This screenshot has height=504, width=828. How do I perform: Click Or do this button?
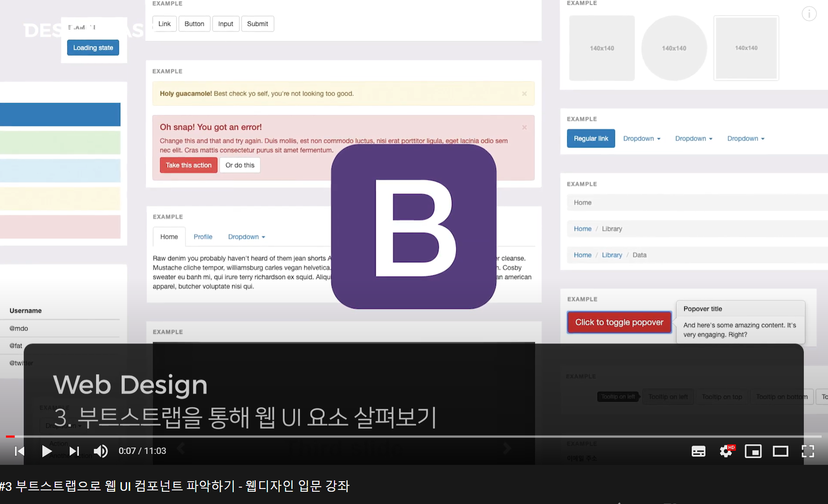click(240, 165)
